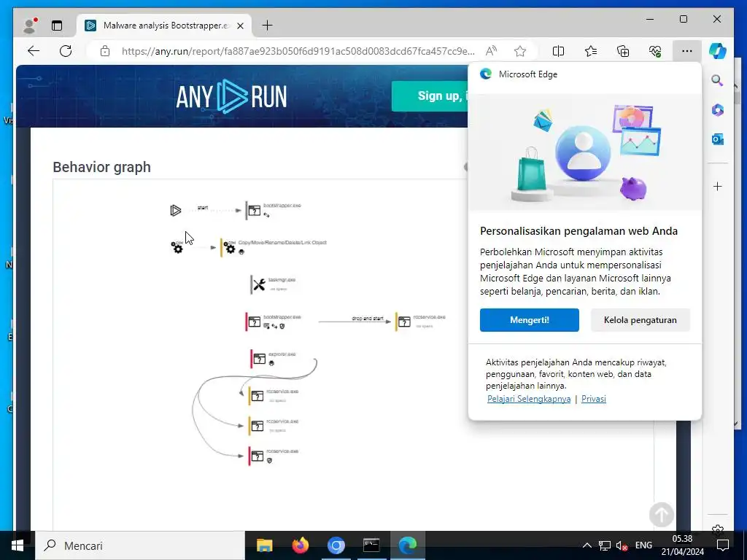Click the Sign up button

(x=430, y=96)
